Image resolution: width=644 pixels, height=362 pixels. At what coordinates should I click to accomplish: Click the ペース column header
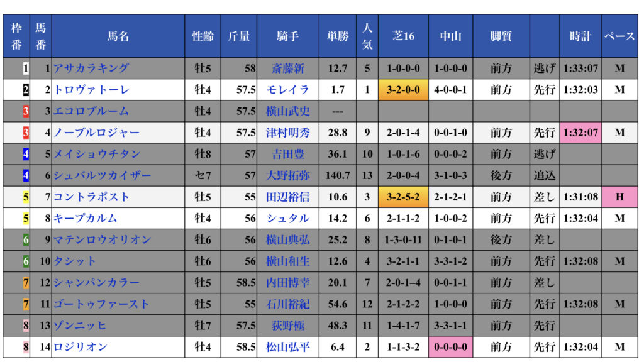[619, 36]
